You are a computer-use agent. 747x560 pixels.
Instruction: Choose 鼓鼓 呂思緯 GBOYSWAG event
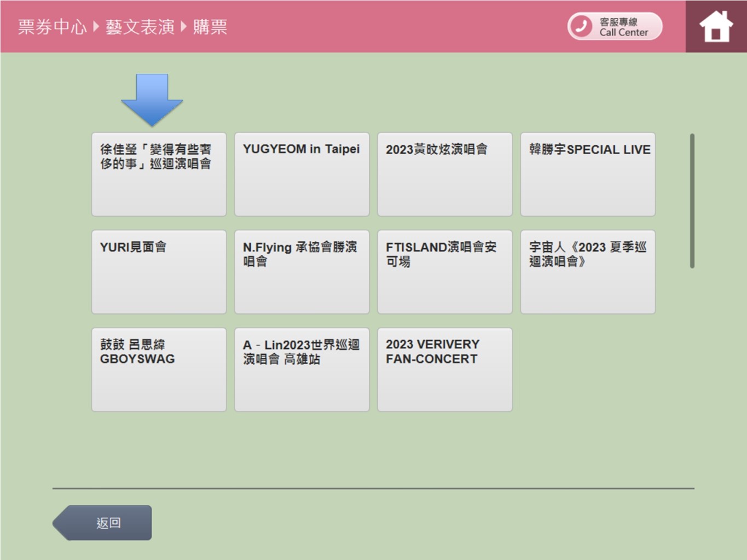click(159, 370)
